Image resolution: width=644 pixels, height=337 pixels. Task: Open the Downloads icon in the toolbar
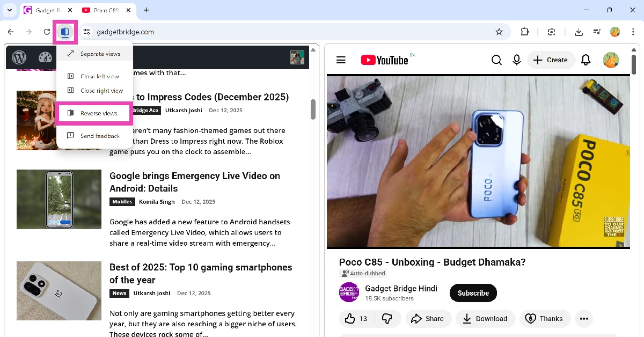tap(579, 32)
